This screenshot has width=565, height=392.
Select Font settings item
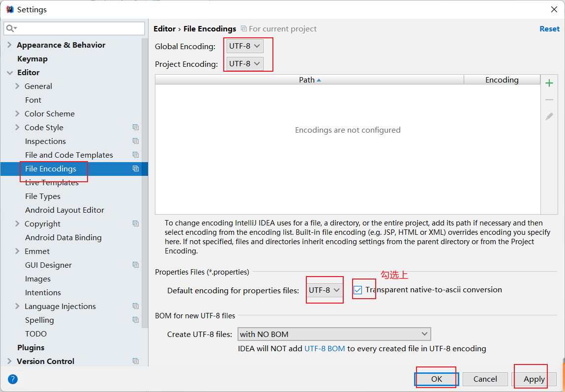(33, 100)
